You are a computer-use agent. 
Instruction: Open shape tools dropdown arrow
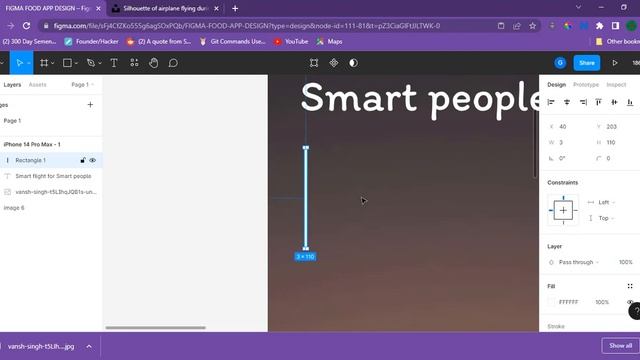coord(76,63)
